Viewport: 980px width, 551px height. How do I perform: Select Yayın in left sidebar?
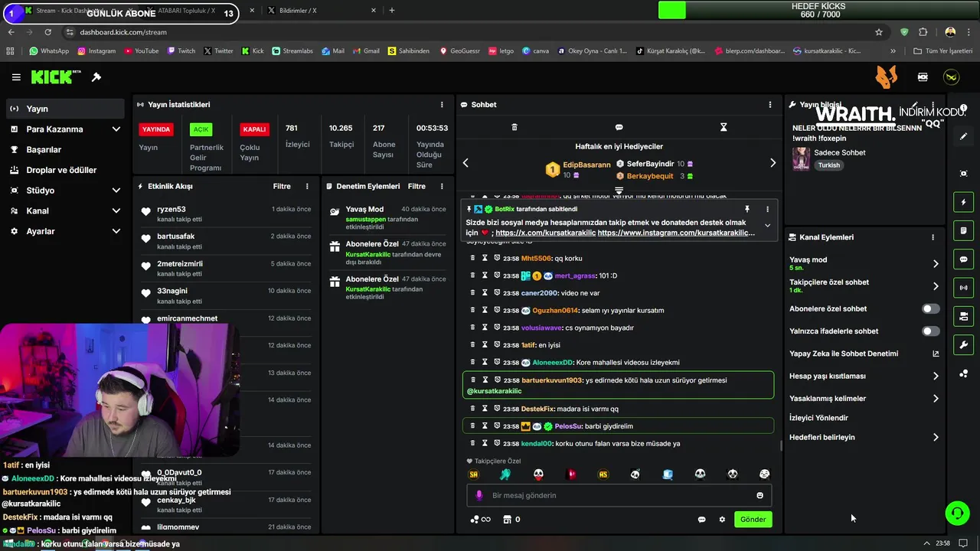pyautogui.click(x=65, y=109)
